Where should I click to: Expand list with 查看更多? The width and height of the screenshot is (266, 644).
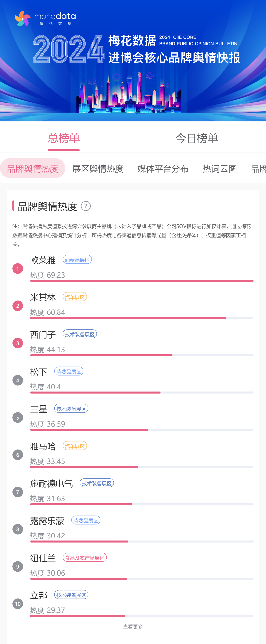click(133, 626)
